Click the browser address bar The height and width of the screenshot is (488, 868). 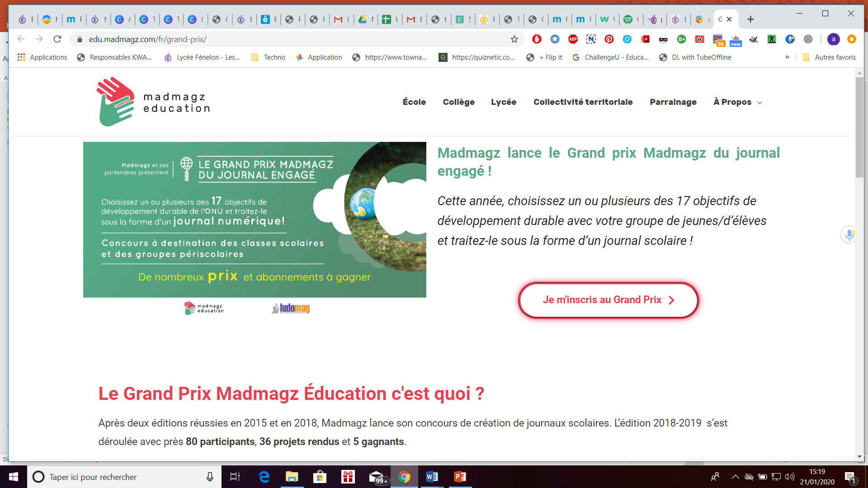pos(289,39)
